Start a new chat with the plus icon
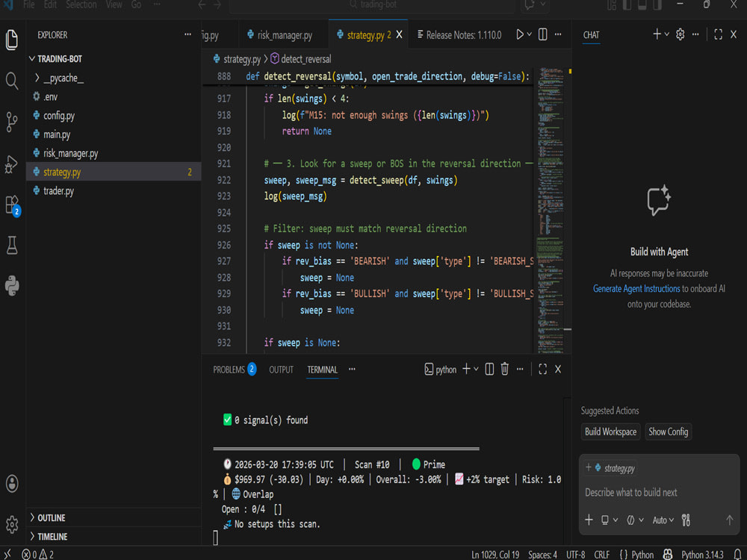Screen dimensions: 747x560 pos(657,34)
